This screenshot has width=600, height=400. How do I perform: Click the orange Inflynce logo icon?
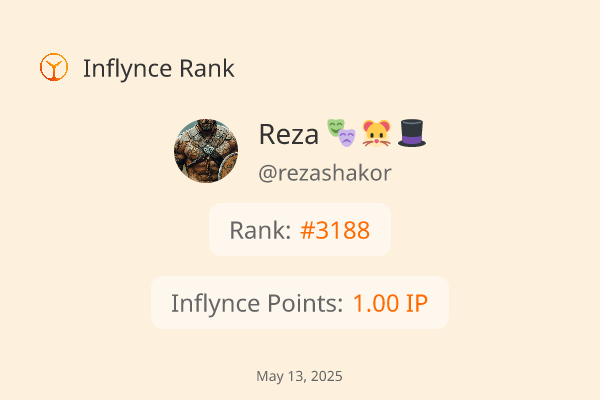tap(54, 67)
